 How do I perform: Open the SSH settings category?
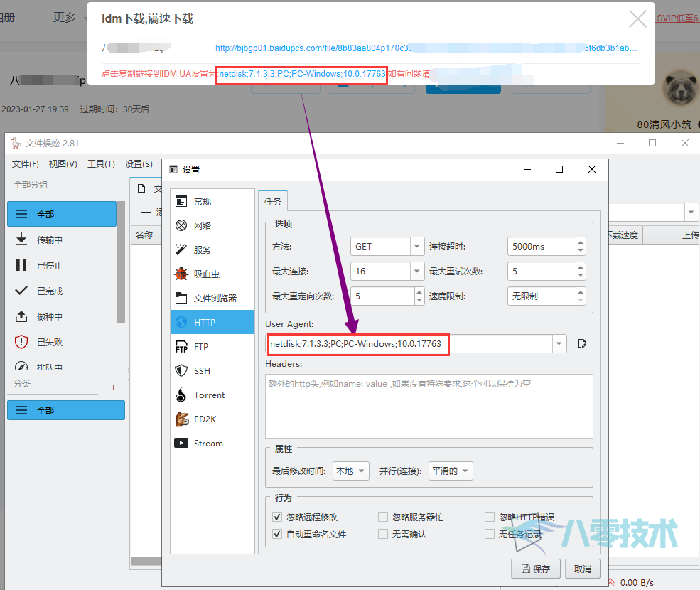pyautogui.click(x=212, y=370)
